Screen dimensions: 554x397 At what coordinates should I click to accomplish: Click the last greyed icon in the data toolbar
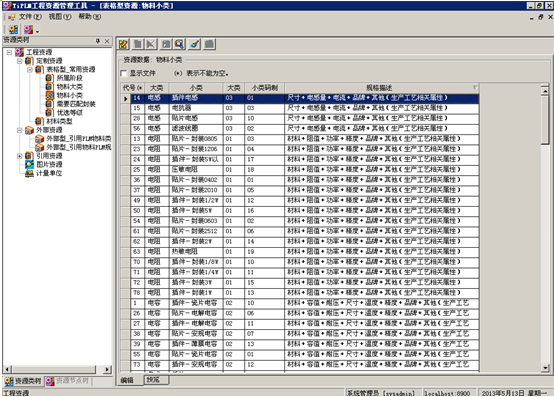point(210,44)
